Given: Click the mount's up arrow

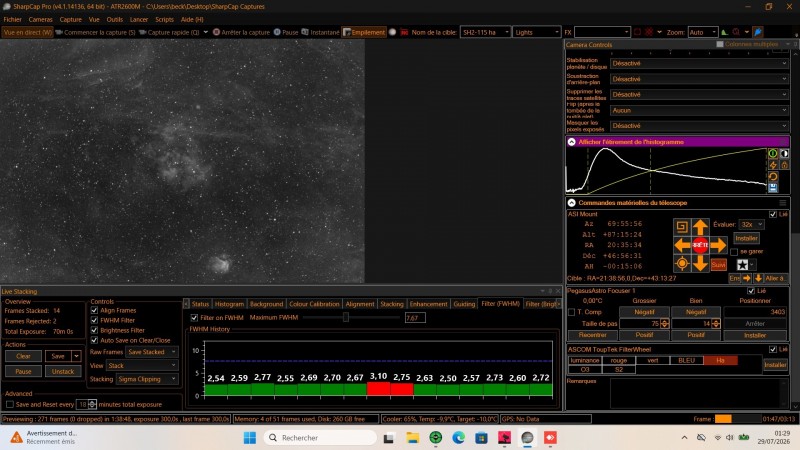Looking at the screenshot, I should 700,227.
